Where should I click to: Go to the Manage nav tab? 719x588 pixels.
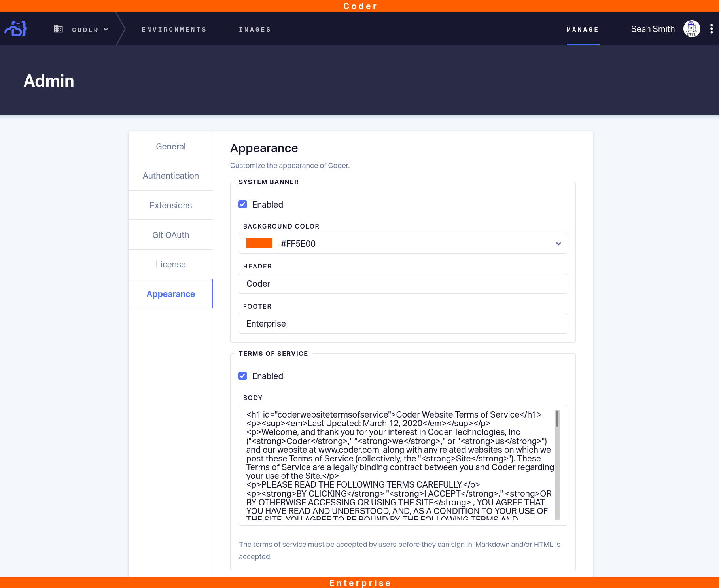click(583, 30)
